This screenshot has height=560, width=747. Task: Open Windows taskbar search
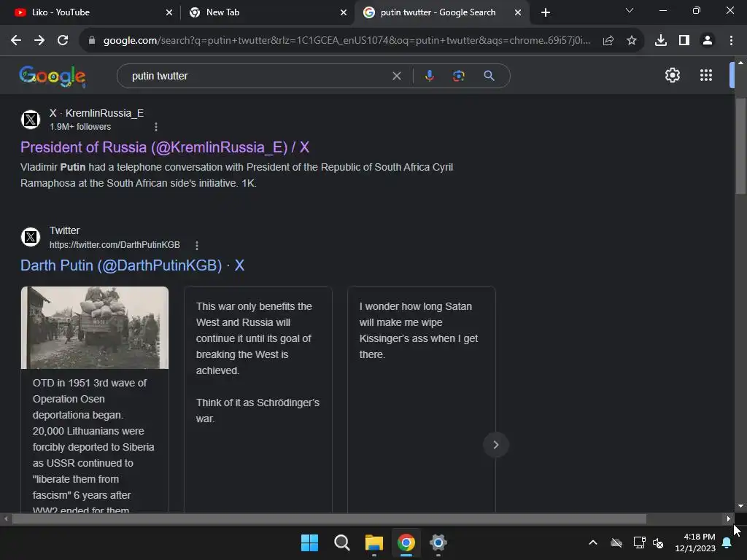(x=341, y=542)
